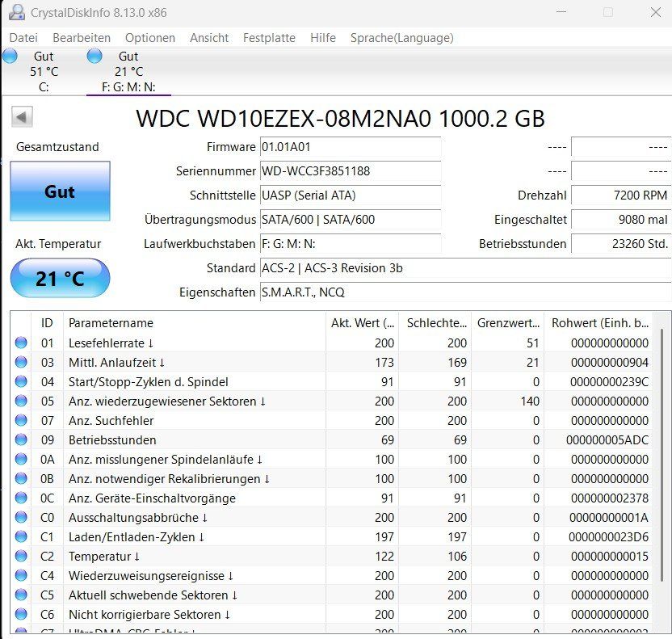The width and height of the screenshot is (672, 639).
Task: Click blue status orb for drive C:
Action: coord(10,56)
